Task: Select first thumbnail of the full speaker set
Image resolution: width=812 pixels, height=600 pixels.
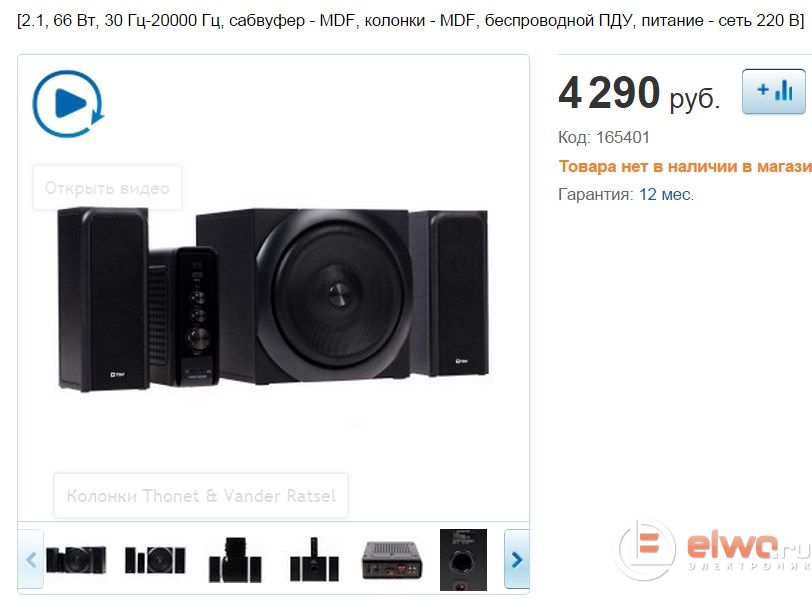Action: pyautogui.click(x=76, y=559)
